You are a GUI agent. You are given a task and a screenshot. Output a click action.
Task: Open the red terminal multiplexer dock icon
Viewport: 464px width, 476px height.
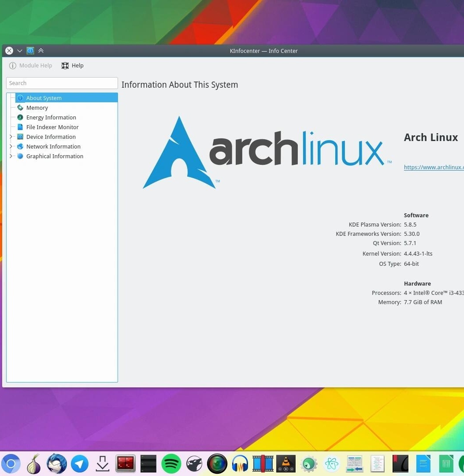pos(125,464)
